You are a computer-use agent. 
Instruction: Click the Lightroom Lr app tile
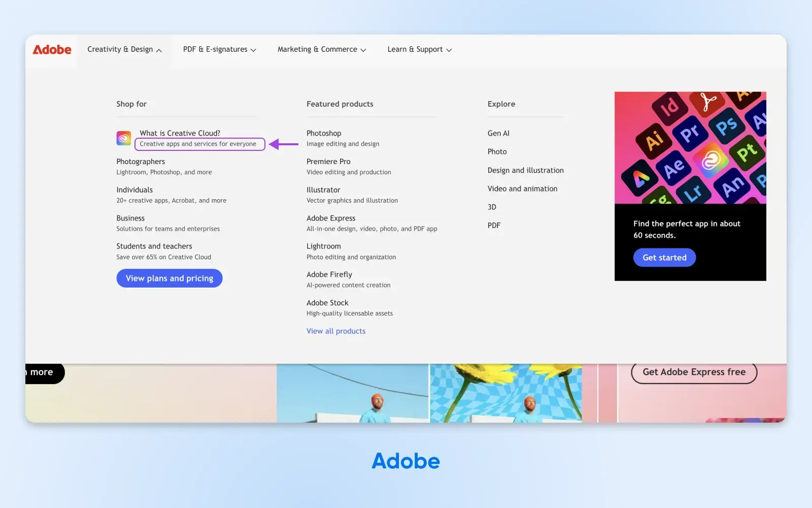point(693,192)
